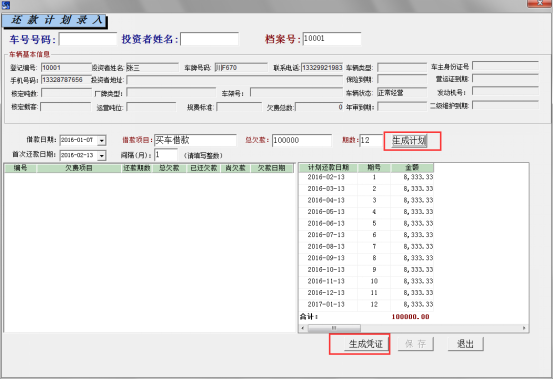The image size is (553, 380).
Task: Click the empty 车主身份证号 field
Action: pyautogui.click(x=505, y=66)
